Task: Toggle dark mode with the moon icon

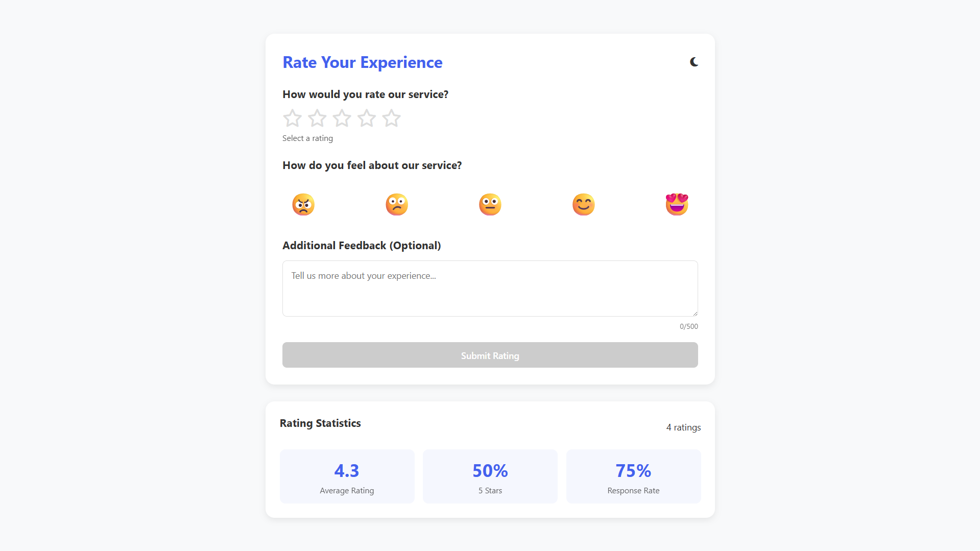Action: click(x=694, y=62)
